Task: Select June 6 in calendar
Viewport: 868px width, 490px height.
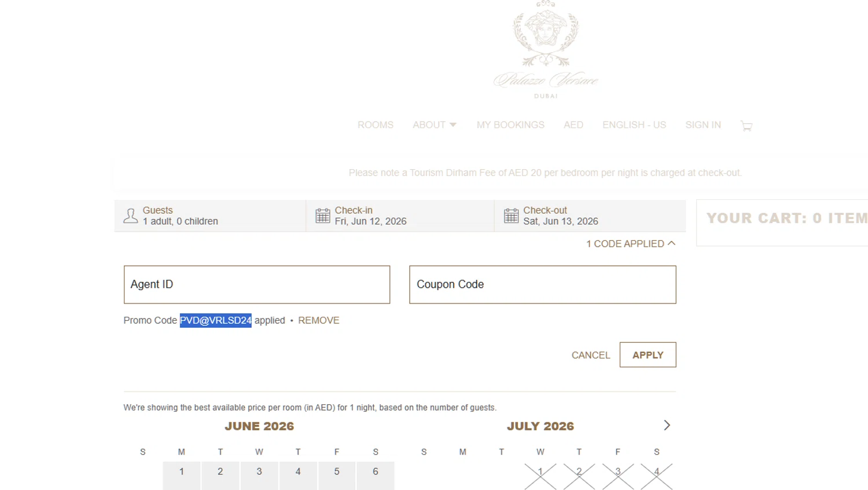Action: (376, 476)
